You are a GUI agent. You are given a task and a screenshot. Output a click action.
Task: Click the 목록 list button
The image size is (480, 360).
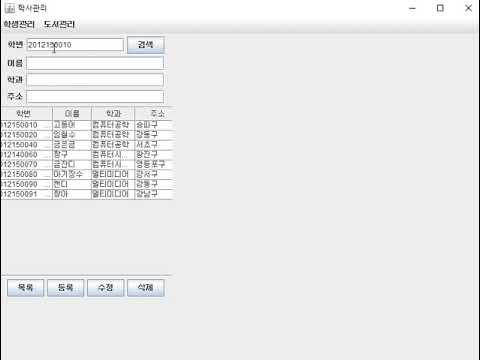click(26, 288)
